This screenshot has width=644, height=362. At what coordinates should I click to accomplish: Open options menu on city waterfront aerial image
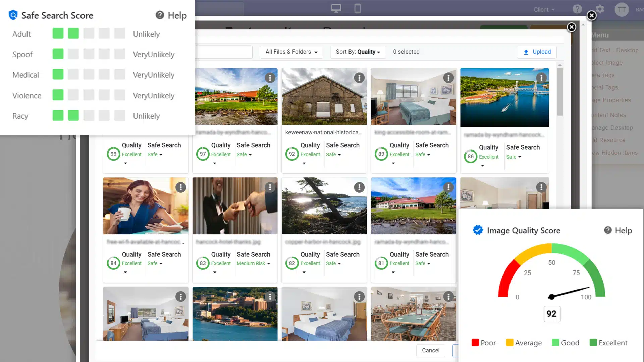click(270, 297)
